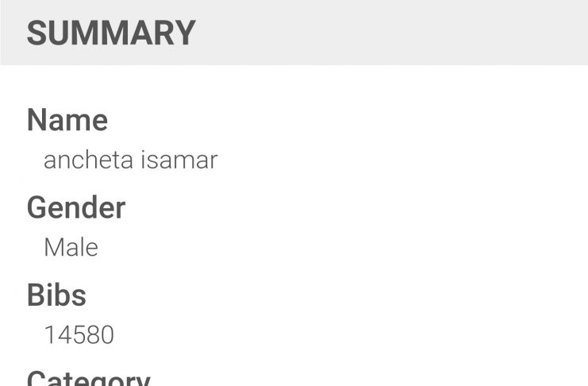Click the letter C in Category label

pos(38,379)
